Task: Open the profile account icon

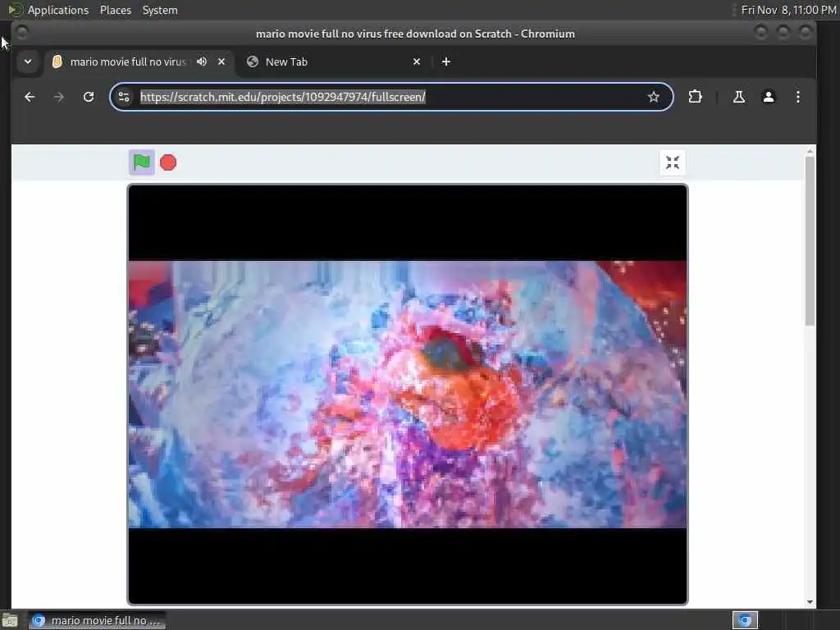Action: pyautogui.click(x=768, y=97)
